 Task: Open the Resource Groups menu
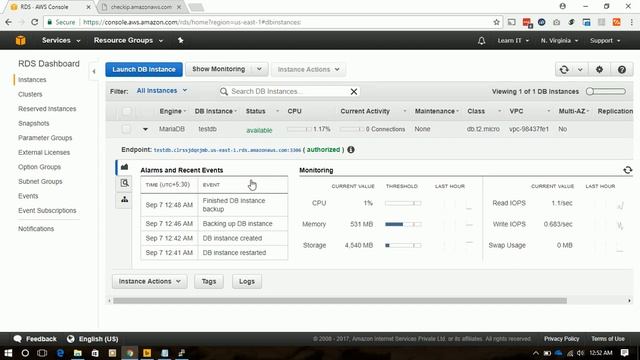[128, 40]
